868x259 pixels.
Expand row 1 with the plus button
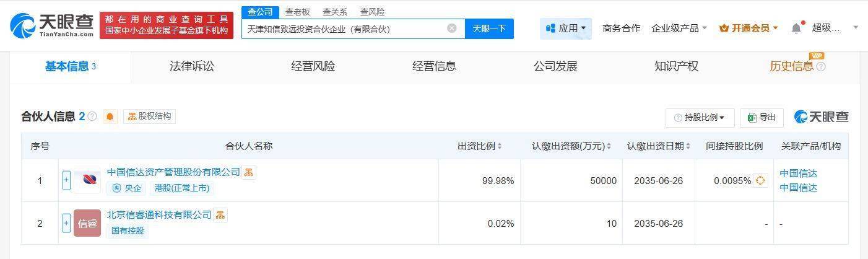[66, 180]
